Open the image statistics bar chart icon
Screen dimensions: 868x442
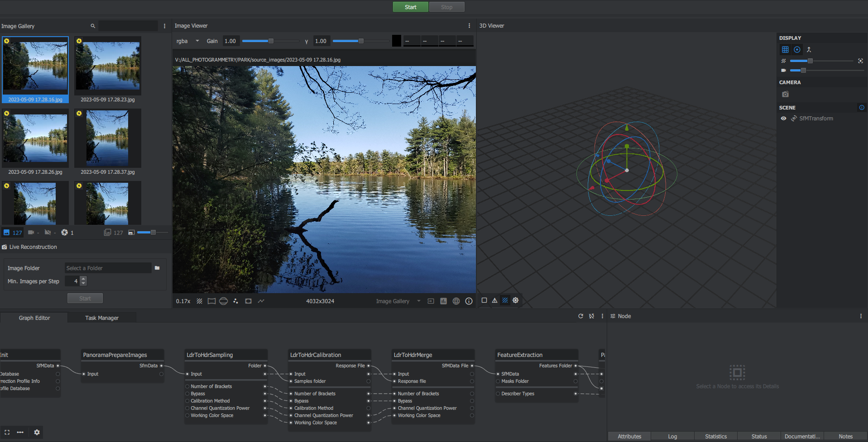(443, 301)
